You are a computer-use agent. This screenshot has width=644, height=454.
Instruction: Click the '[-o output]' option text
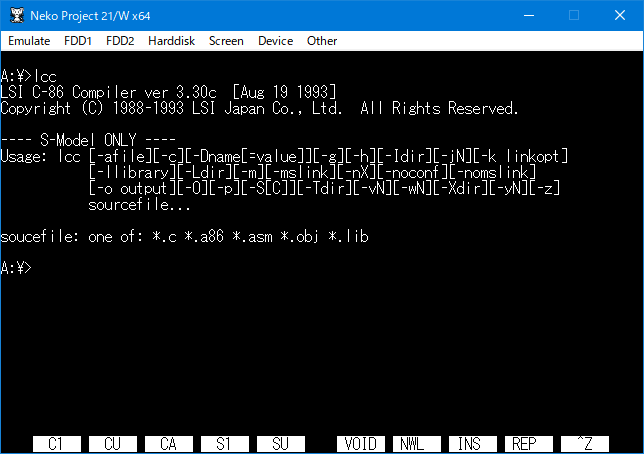[132, 189]
